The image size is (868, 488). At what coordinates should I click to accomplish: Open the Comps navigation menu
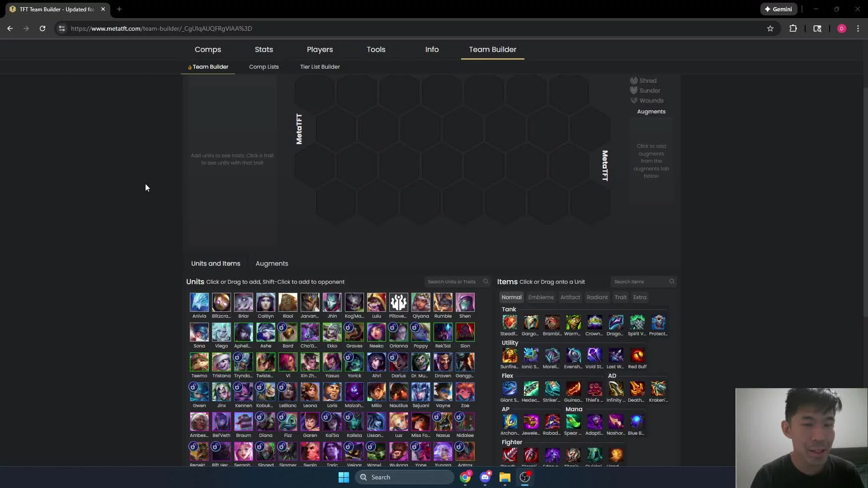pos(208,49)
